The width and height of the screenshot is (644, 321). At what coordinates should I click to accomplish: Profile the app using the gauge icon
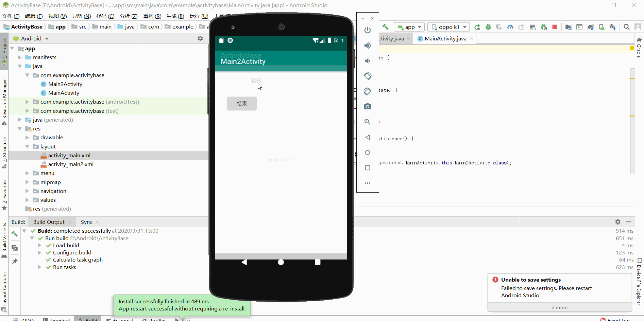(510, 27)
